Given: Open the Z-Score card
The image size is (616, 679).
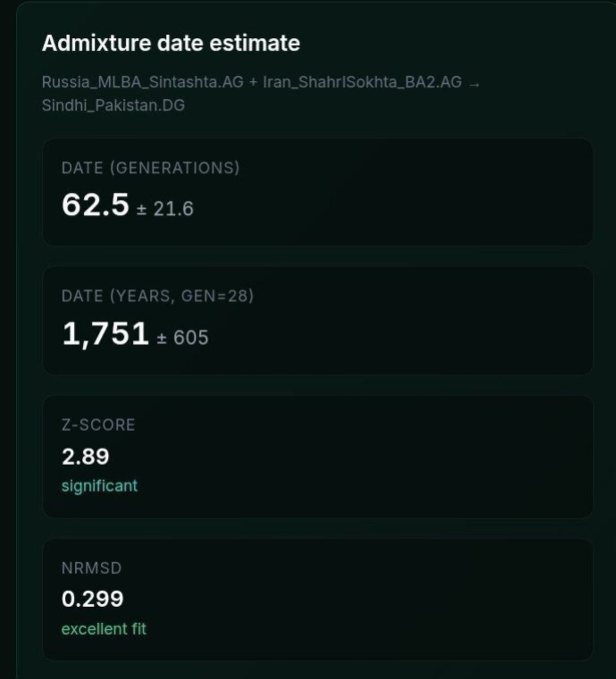Looking at the screenshot, I should pyautogui.click(x=318, y=456).
